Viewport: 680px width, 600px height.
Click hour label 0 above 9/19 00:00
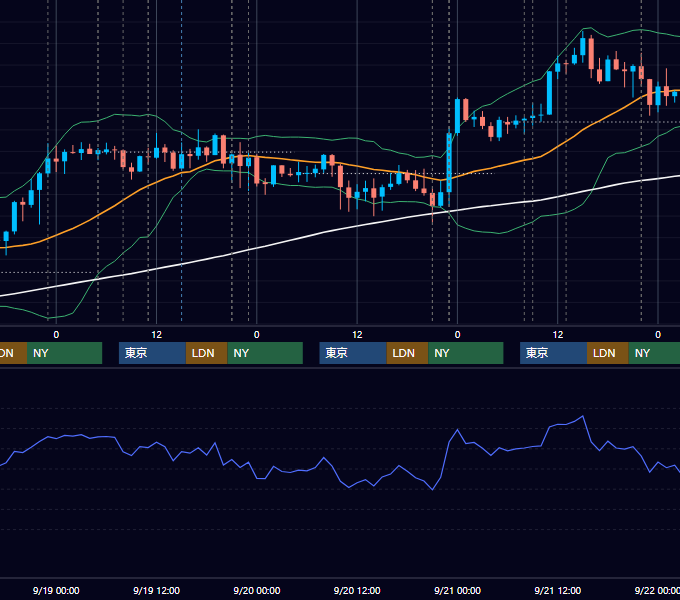click(56, 335)
